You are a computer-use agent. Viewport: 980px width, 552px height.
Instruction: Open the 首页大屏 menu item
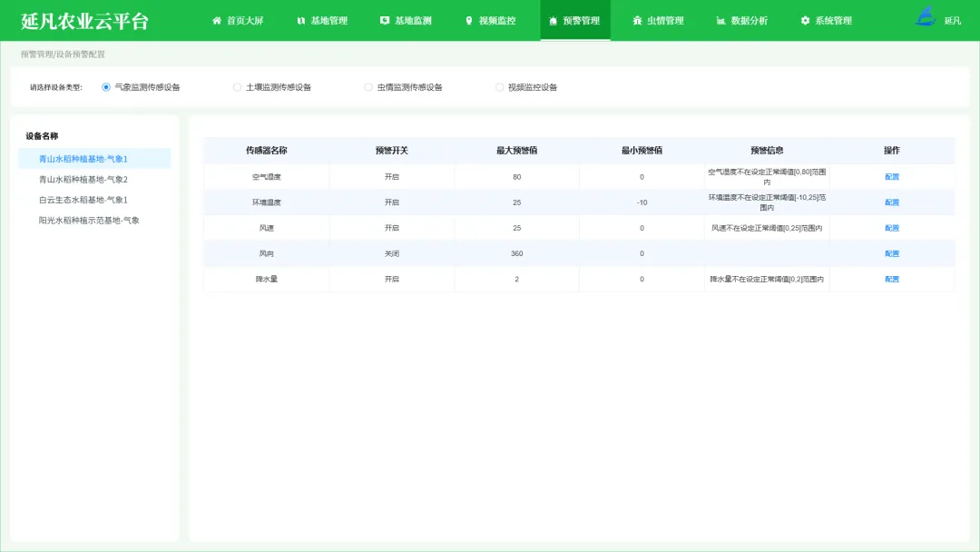[x=238, y=21]
